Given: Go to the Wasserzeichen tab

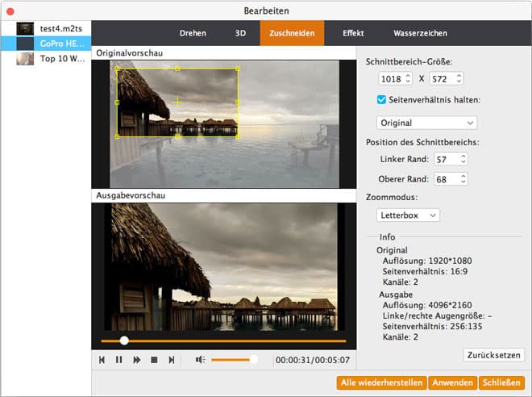Looking at the screenshot, I should [x=420, y=34].
